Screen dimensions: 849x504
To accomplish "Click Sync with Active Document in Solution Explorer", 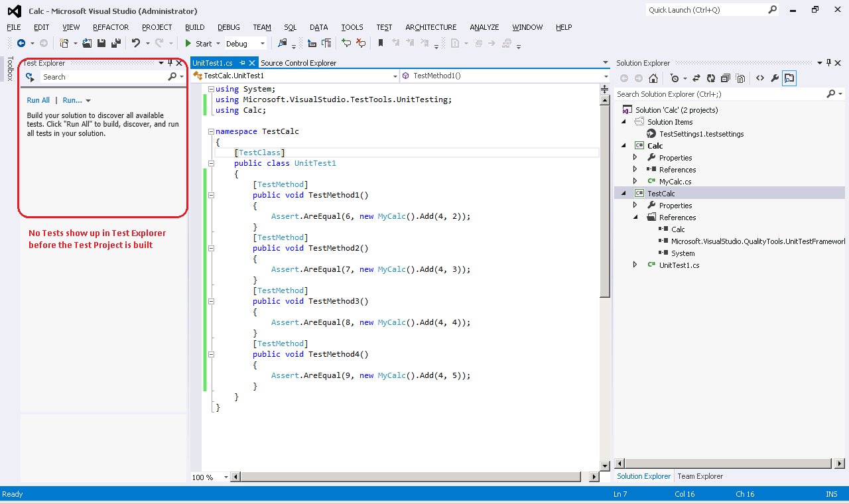I will [695, 78].
